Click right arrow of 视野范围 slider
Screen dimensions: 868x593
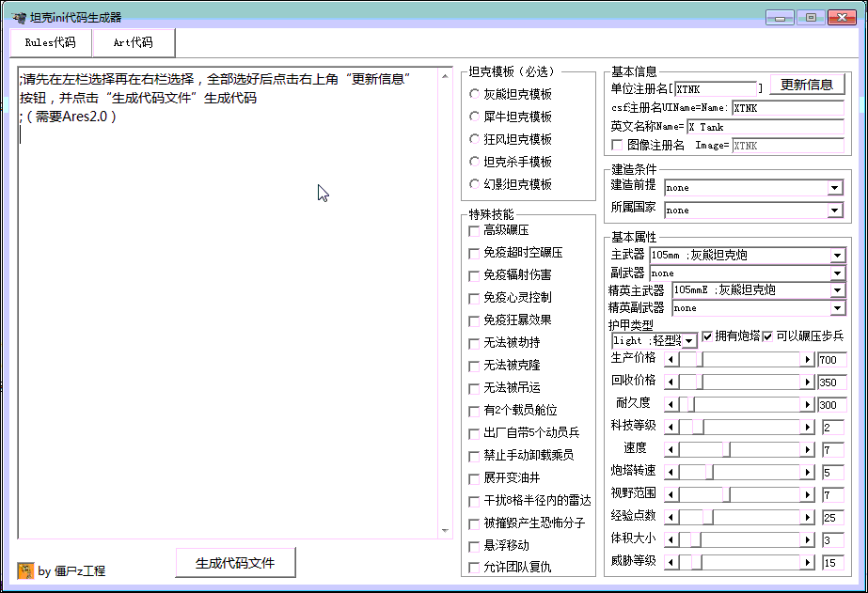[807, 495]
